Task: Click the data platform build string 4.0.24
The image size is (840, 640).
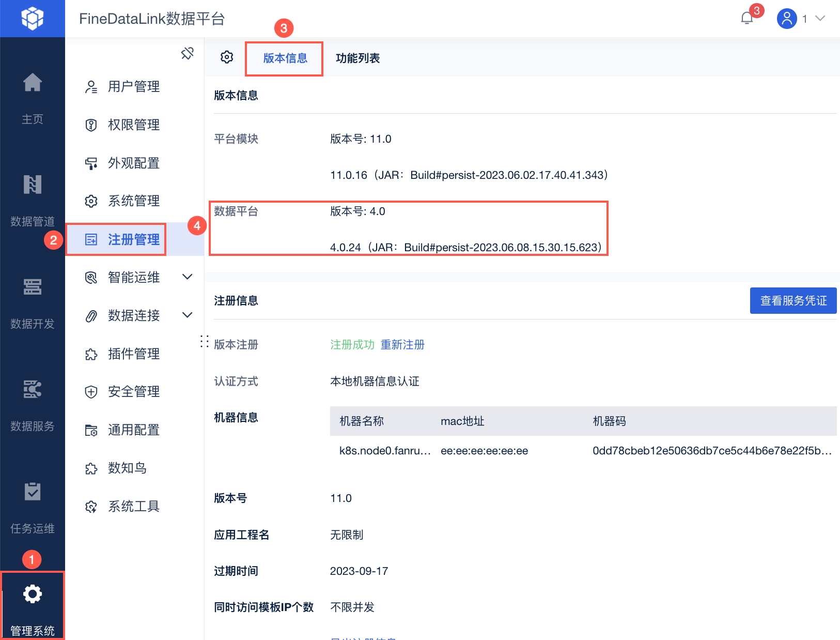Action: click(466, 248)
